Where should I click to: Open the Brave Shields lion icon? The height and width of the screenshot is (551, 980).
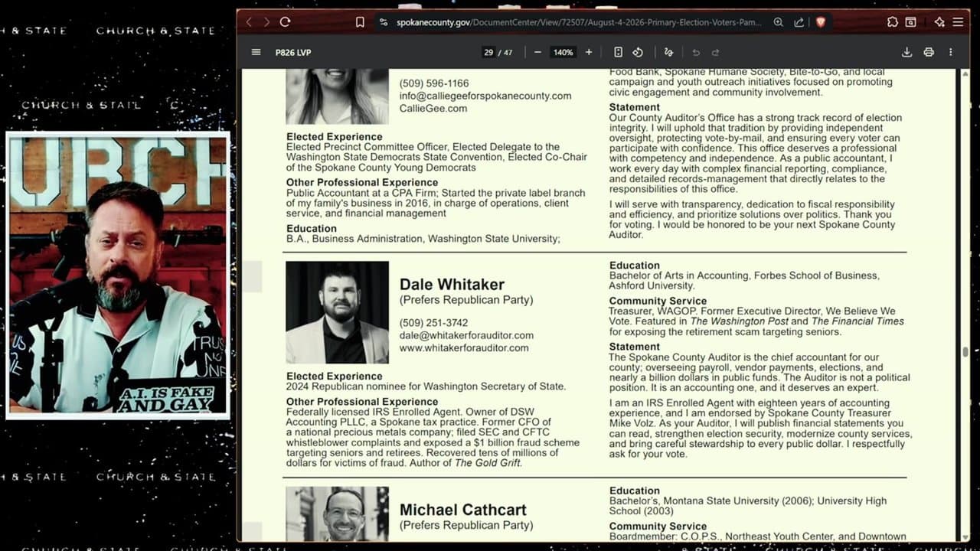coord(821,22)
